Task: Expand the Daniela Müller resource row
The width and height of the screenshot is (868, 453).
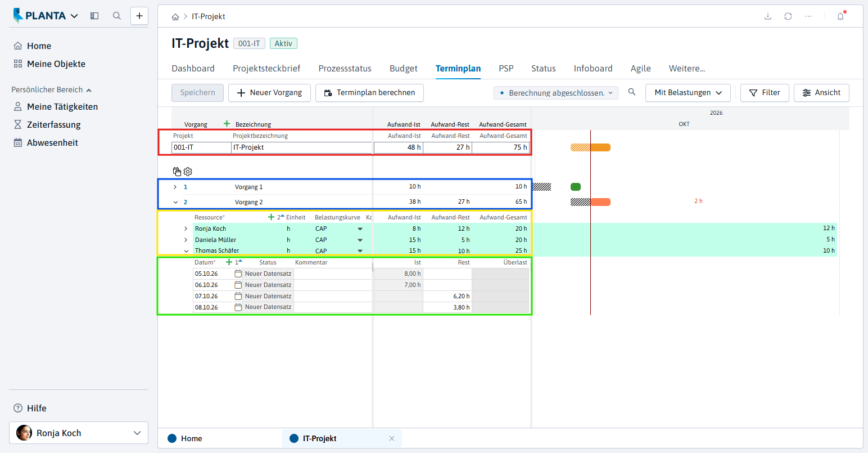Action: (x=186, y=240)
